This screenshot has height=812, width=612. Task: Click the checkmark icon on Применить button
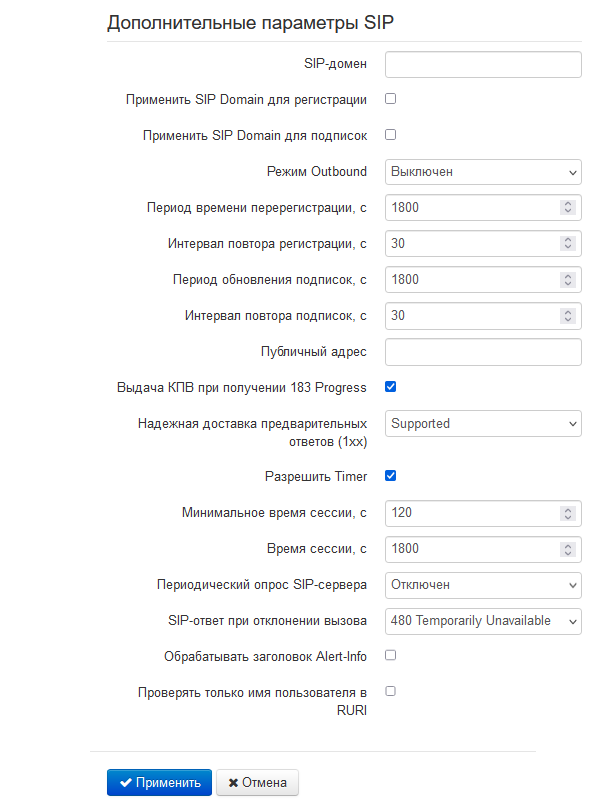click(x=125, y=783)
